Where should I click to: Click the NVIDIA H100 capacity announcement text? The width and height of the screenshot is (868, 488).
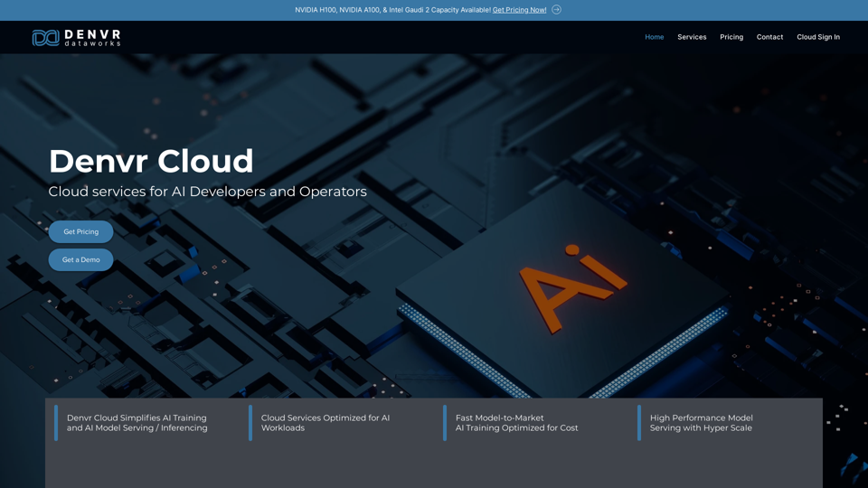[392, 10]
